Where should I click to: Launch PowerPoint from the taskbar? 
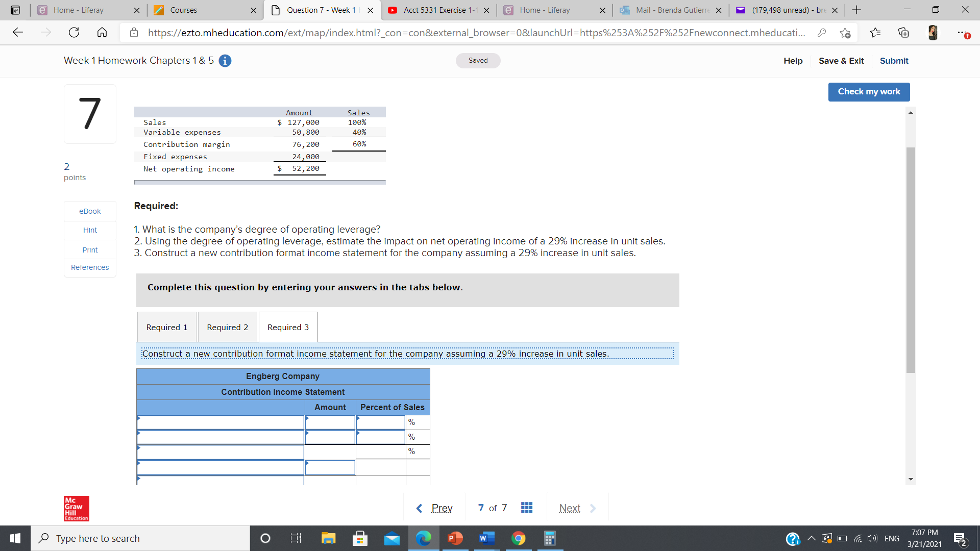click(455, 538)
